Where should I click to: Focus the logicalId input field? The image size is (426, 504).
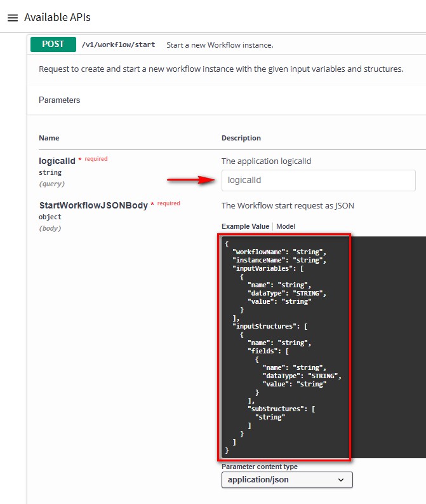[318, 180]
